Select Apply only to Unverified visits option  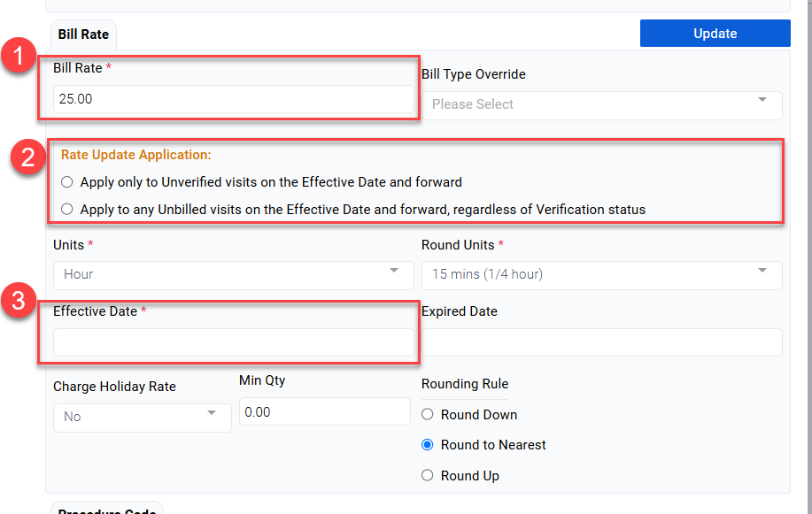click(x=68, y=182)
